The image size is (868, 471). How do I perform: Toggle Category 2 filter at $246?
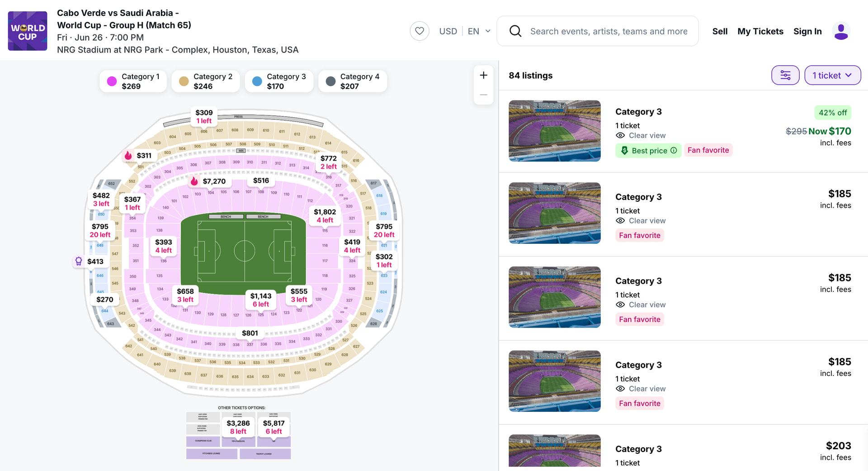pos(206,81)
